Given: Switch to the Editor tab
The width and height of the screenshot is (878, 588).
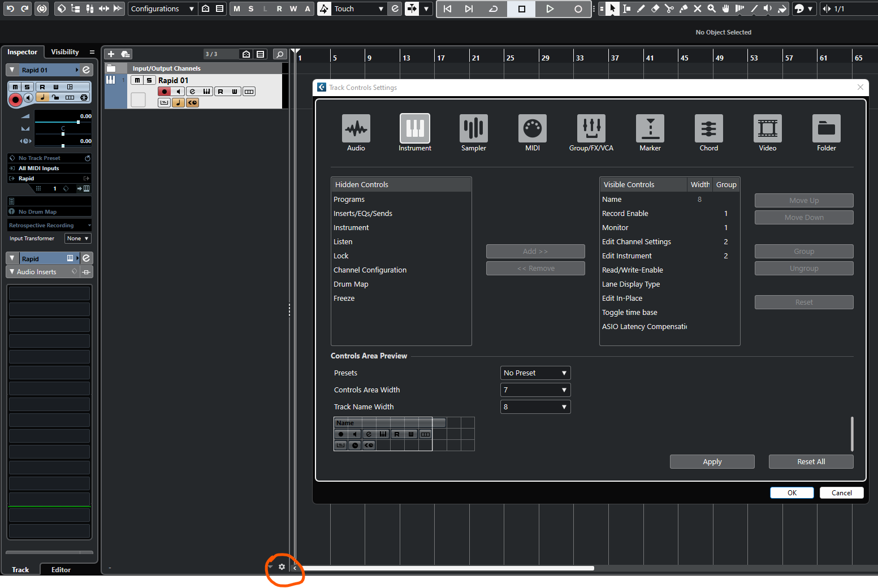Looking at the screenshot, I should click(61, 570).
